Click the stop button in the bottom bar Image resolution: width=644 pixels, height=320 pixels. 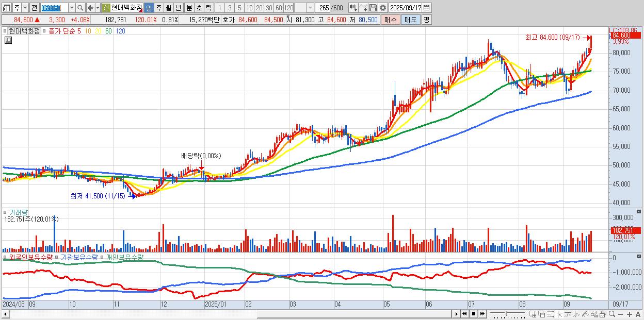coord(474,314)
